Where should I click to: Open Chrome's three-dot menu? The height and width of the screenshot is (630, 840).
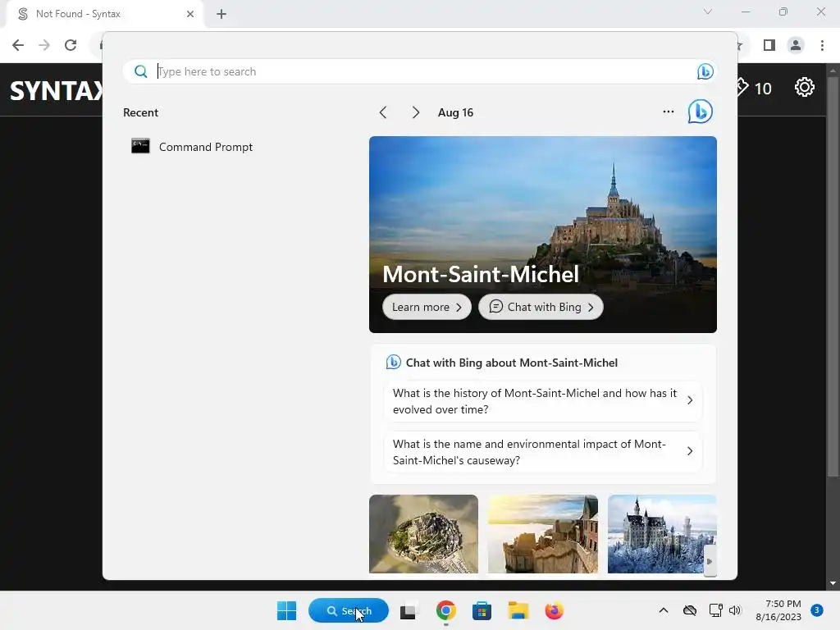tap(822, 45)
